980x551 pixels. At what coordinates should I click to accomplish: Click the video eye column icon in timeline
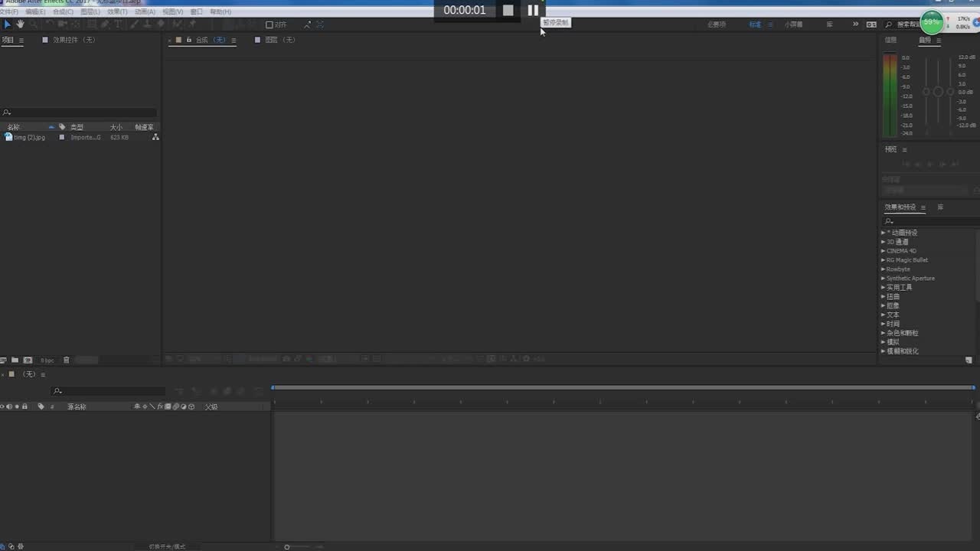coord(2,406)
